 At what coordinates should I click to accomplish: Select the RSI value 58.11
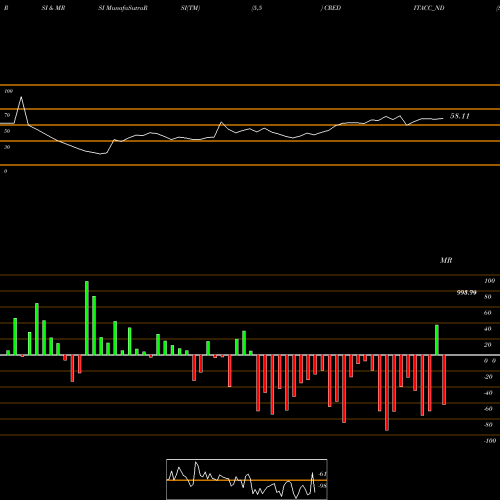(460, 116)
